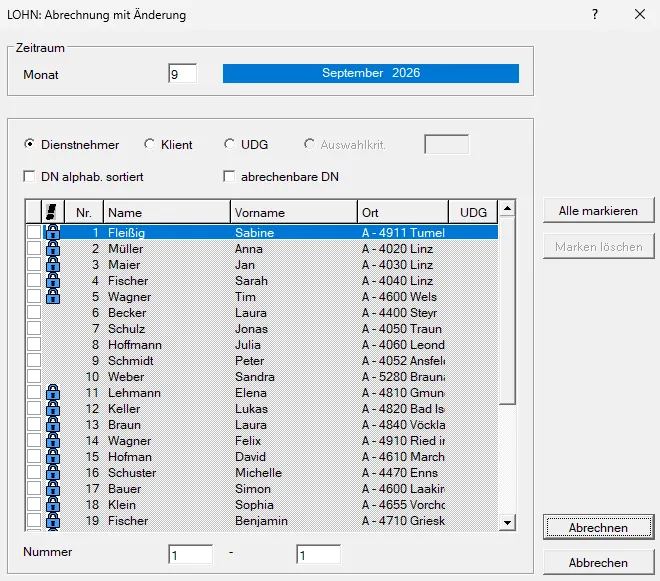Click first name 'Peter' in list

250,360
